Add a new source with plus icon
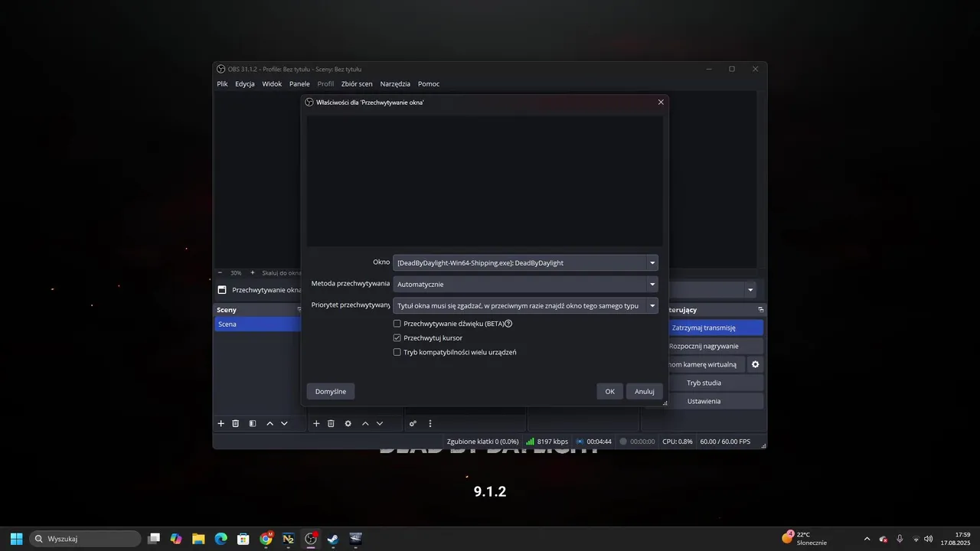 (x=316, y=423)
